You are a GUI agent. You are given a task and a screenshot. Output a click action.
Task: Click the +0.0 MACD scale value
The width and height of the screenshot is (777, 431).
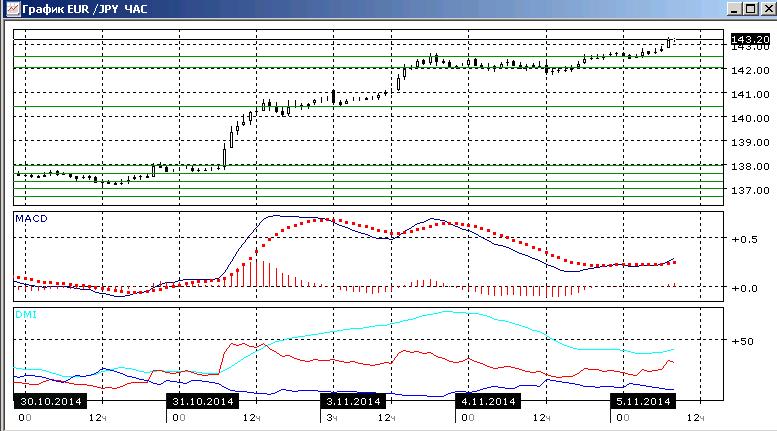click(x=745, y=288)
